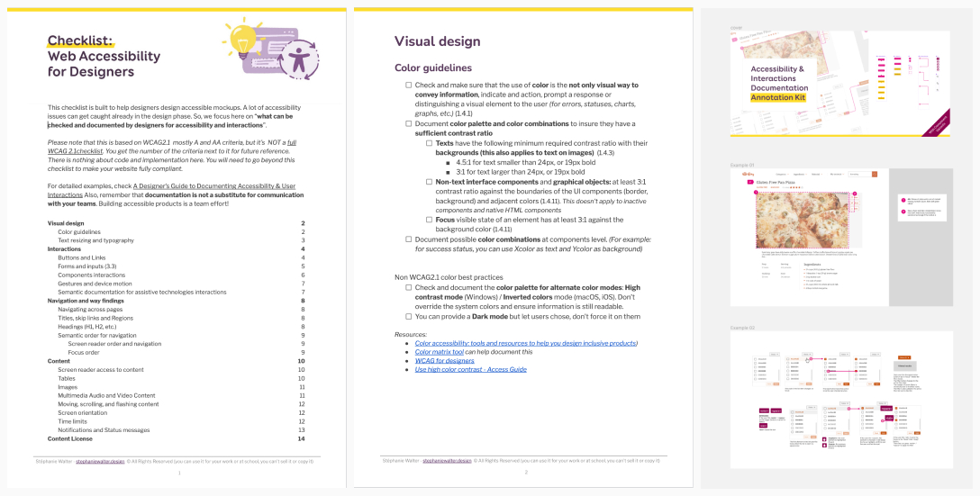Image resolution: width=980 pixels, height=496 pixels.
Task: Check the 'Non-text interface components' checkbox
Action: coord(430,181)
